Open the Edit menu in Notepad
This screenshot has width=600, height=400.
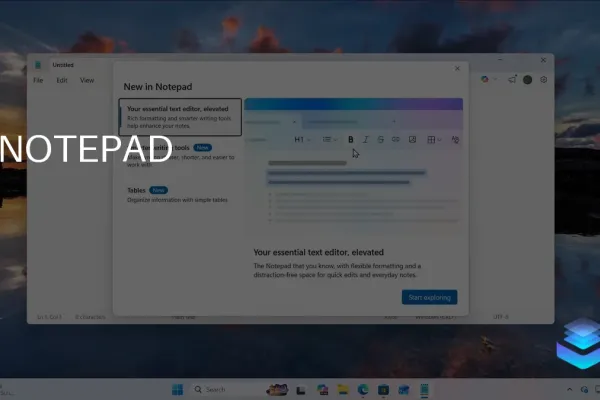click(62, 80)
